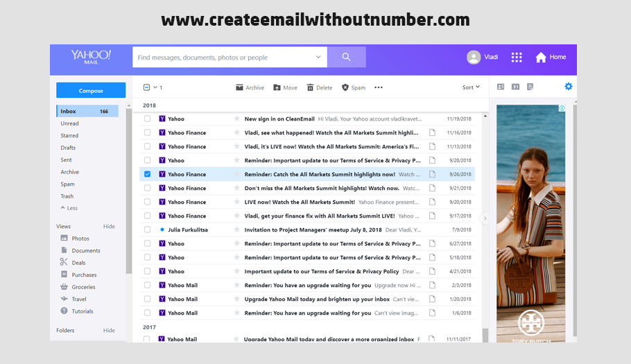Toggle the select-all checkbox

pos(146,87)
